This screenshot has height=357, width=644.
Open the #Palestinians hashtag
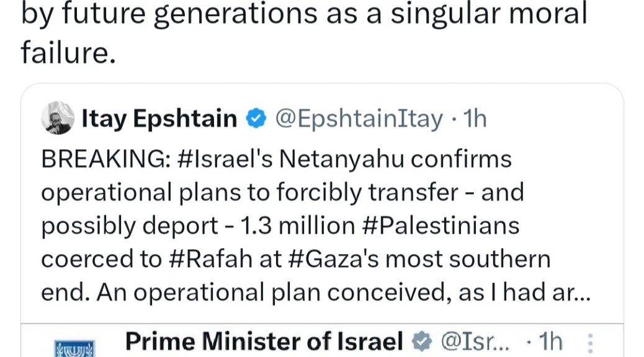[x=439, y=226]
